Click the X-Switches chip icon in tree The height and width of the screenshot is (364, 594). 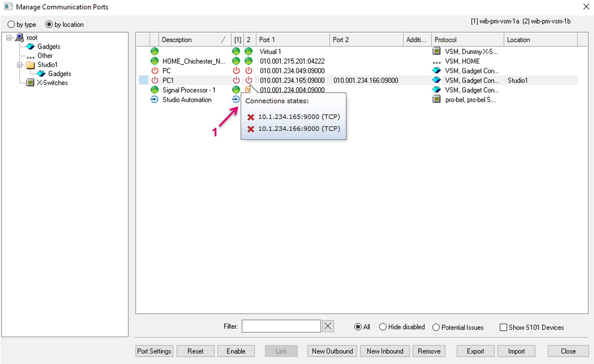pyautogui.click(x=30, y=83)
